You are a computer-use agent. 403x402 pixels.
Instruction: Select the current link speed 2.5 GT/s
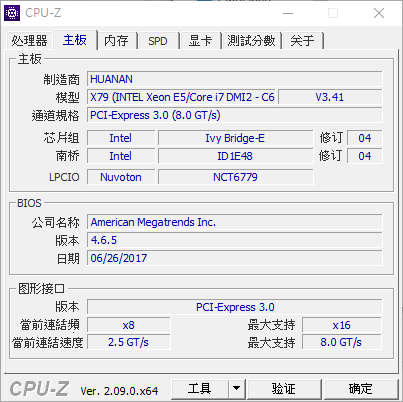tap(129, 342)
